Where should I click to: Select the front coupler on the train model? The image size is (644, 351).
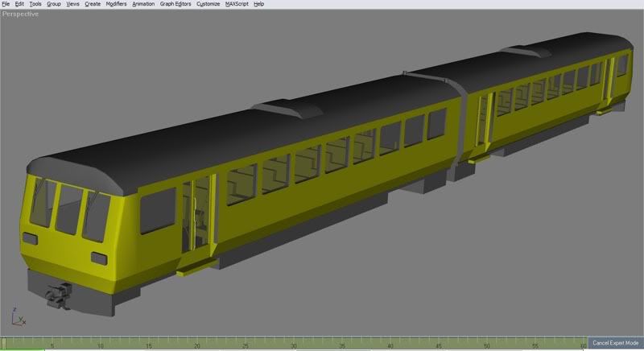pyautogui.click(x=59, y=295)
